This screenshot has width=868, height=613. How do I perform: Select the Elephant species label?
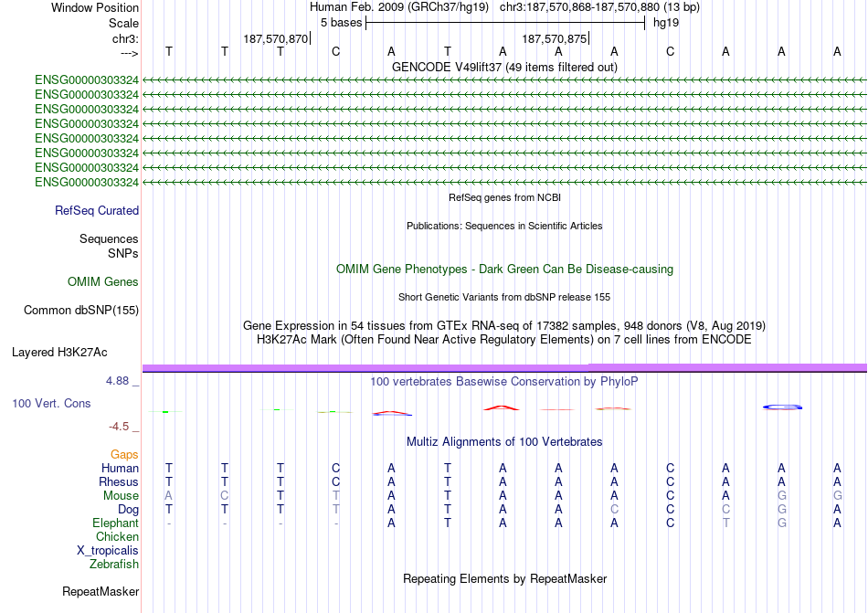coord(116,523)
